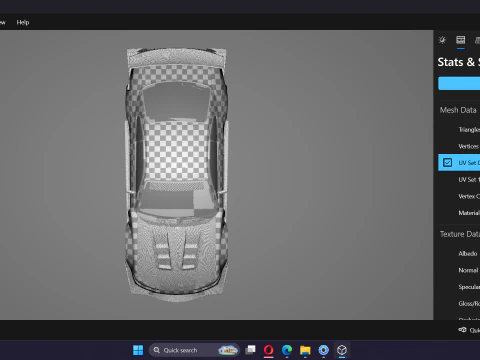The image size is (480, 360).
Task: Enable the Vertex Colors row
Action: click(459, 196)
